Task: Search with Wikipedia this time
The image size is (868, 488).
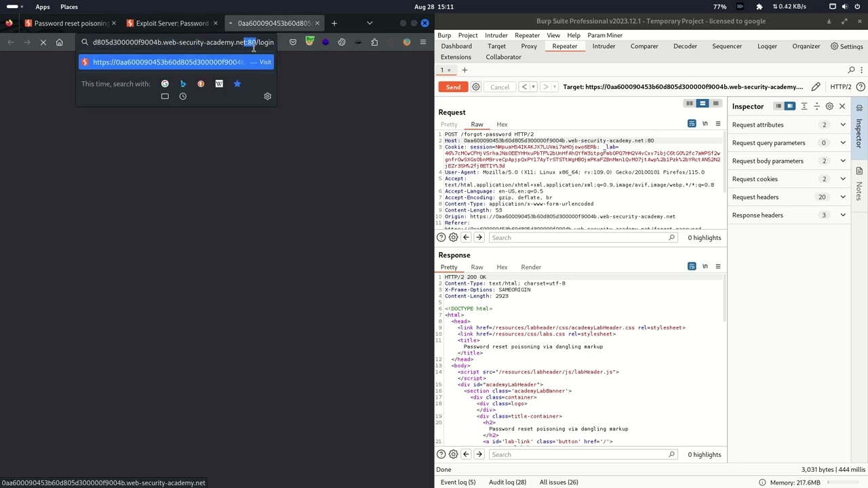Action: pyautogui.click(x=219, y=84)
